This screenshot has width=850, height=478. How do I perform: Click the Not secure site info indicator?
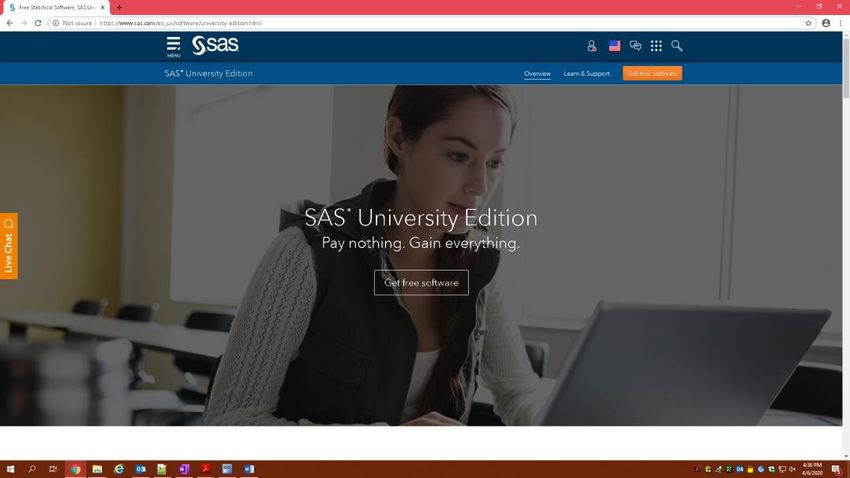[72, 23]
